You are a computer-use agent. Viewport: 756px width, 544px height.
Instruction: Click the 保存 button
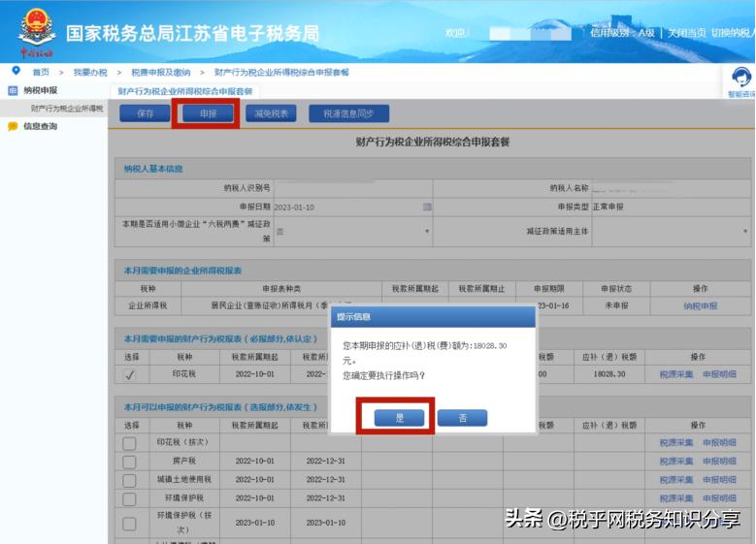coord(145,113)
